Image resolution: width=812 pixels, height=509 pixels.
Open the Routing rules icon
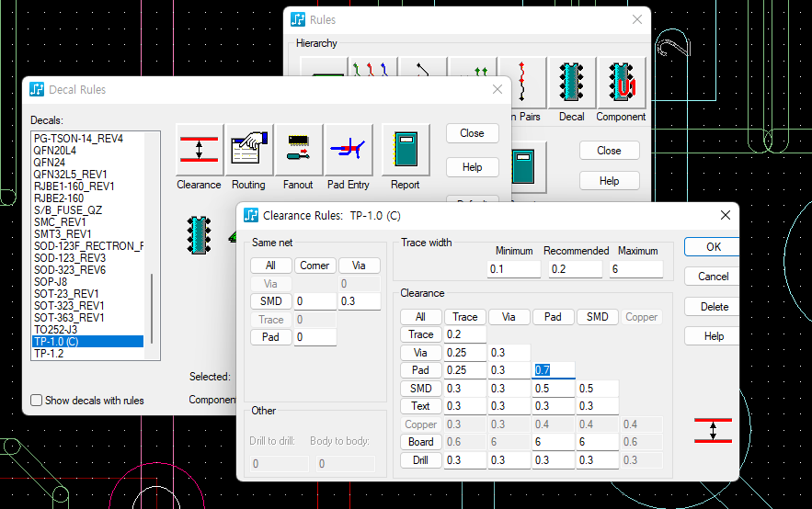(x=249, y=149)
